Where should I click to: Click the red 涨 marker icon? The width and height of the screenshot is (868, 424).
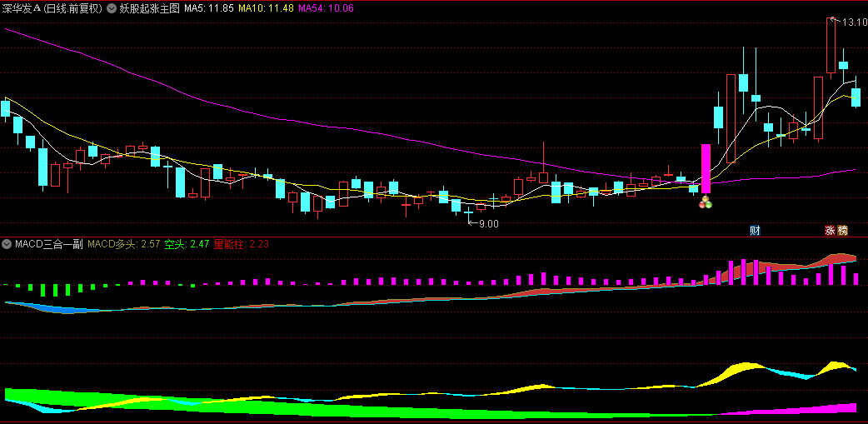[x=830, y=231]
